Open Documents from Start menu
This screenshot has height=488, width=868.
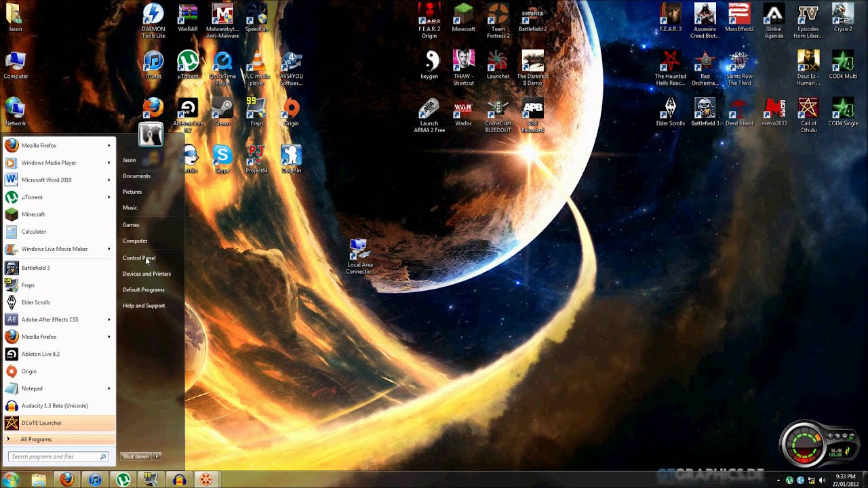[136, 176]
